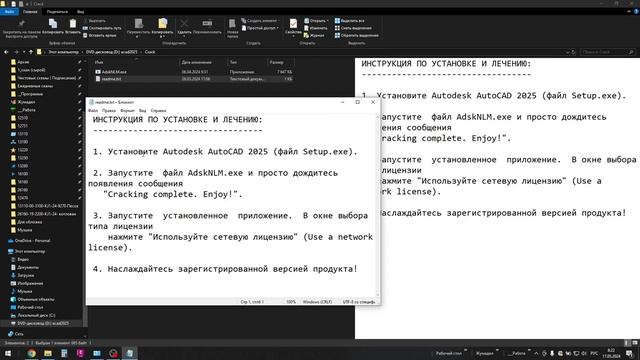Click the DVD drive segment in address bar
The width and height of the screenshot is (640, 360).
coord(111,52)
